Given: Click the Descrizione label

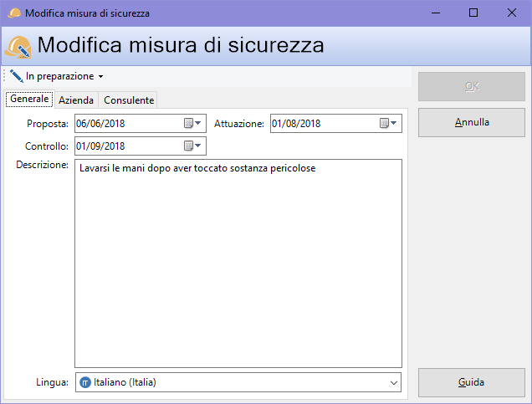Looking at the screenshot, I should 43,165.
